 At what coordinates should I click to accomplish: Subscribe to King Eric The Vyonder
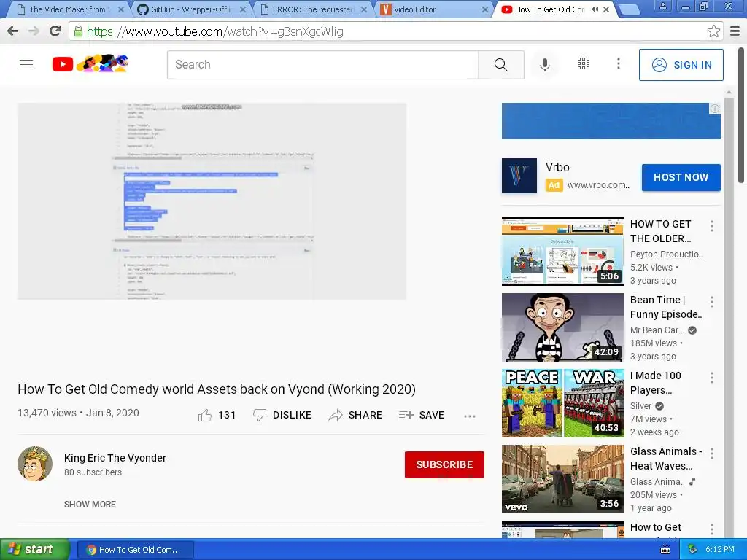click(444, 464)
